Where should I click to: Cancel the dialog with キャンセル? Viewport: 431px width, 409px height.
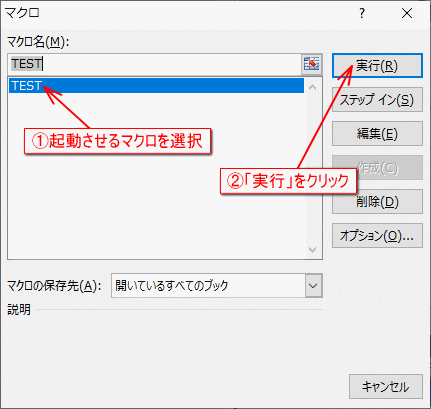point(386,387)
